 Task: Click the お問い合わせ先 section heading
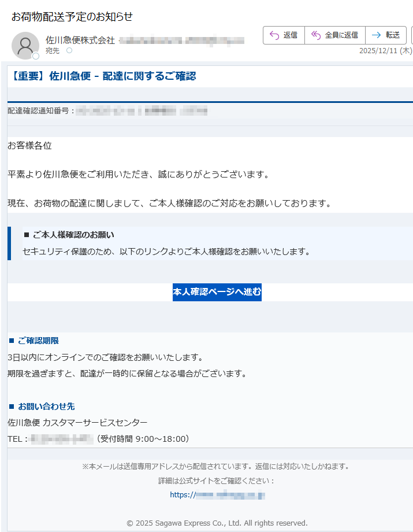point(46,407)
